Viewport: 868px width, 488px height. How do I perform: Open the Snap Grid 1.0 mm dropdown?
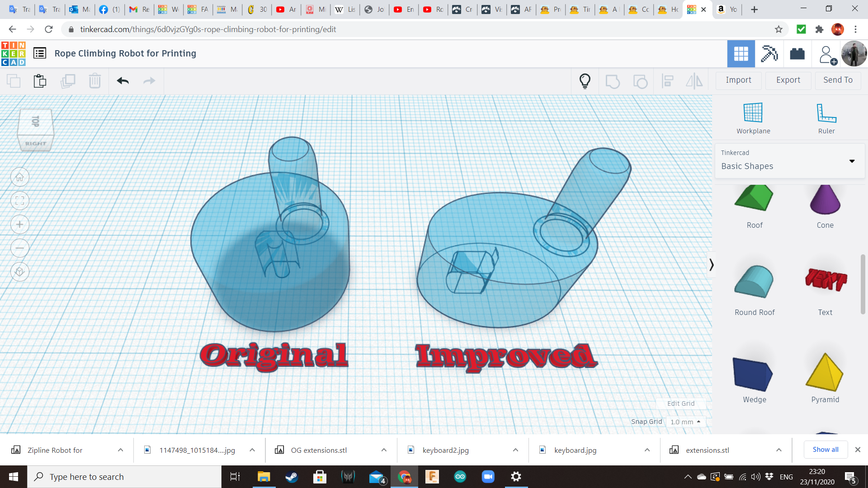(x=685, y=422)
